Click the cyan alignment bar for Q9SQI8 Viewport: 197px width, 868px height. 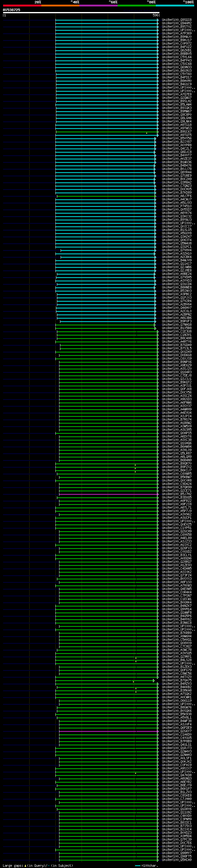click(107, 20)
